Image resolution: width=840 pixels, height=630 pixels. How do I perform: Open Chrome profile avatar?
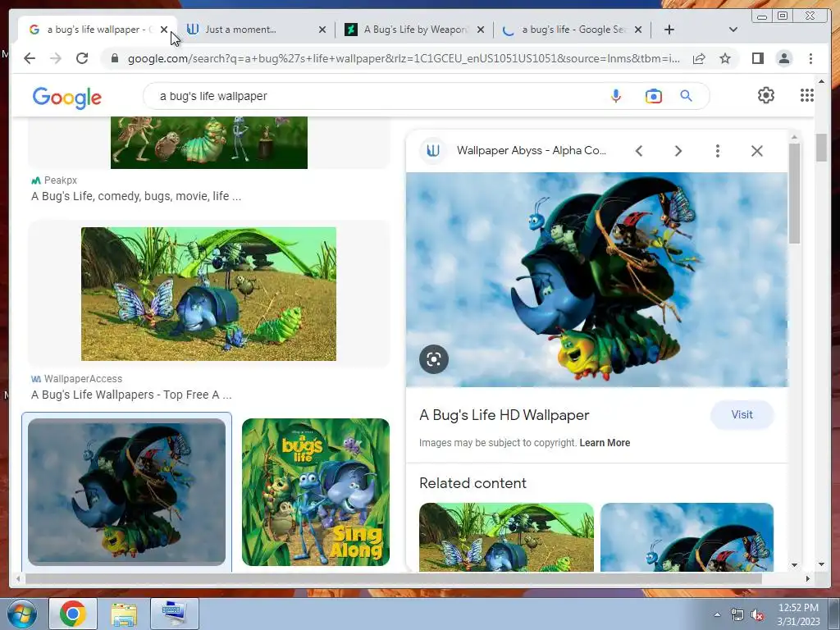pyautogui.click(x=783, y=58)
